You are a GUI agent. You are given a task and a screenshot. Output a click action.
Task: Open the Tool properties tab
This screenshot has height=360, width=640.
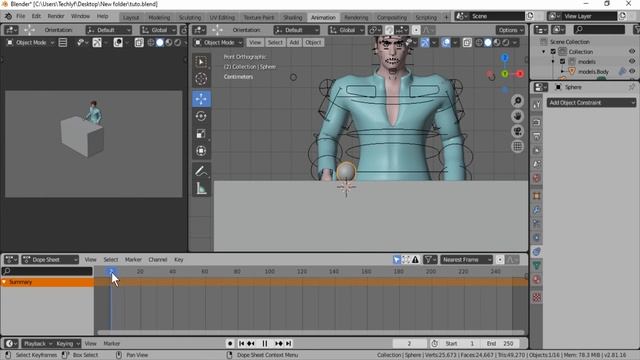pyautogui.click(x=537, y=105)
